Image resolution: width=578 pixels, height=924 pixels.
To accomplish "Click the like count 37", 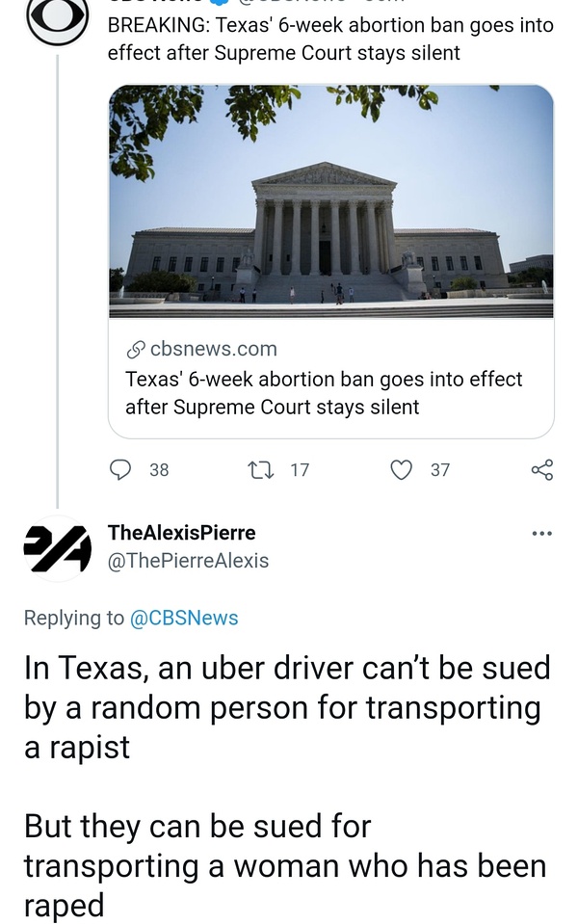I will (x=440, y=470).
